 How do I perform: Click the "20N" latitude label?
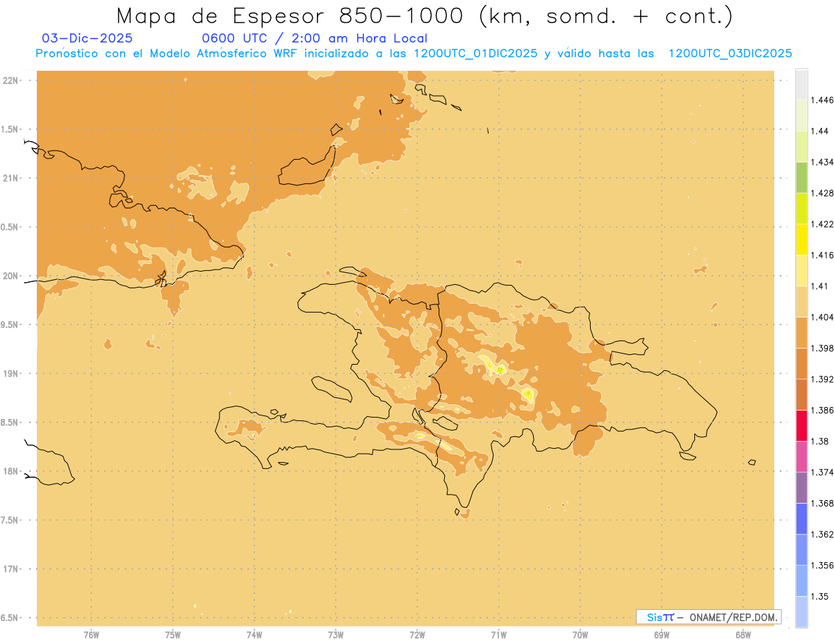click(x=10, y=276)
